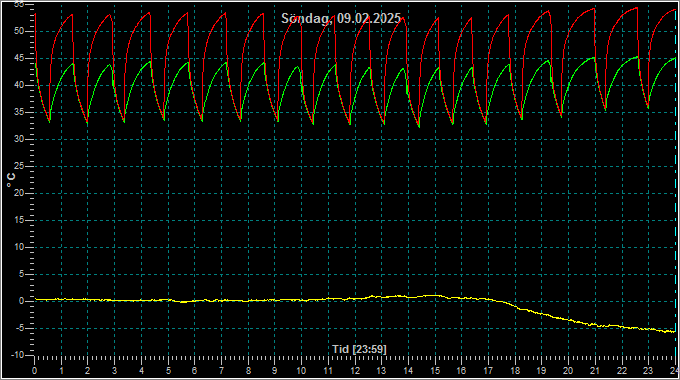Click the 25 label on temperature axis
The height and width of the screenshot is (380, 680).
pyautogui.click(x=19, y=167)
